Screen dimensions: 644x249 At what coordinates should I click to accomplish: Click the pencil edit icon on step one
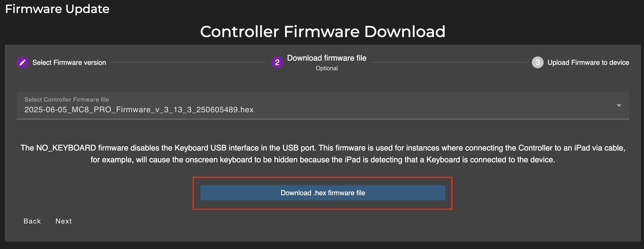tap(23, 62)
